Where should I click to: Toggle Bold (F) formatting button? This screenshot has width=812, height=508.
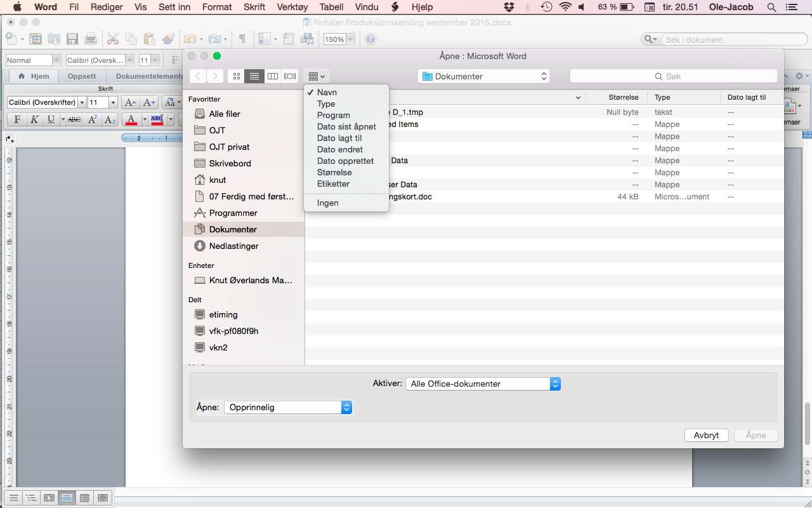click(17, 119)
